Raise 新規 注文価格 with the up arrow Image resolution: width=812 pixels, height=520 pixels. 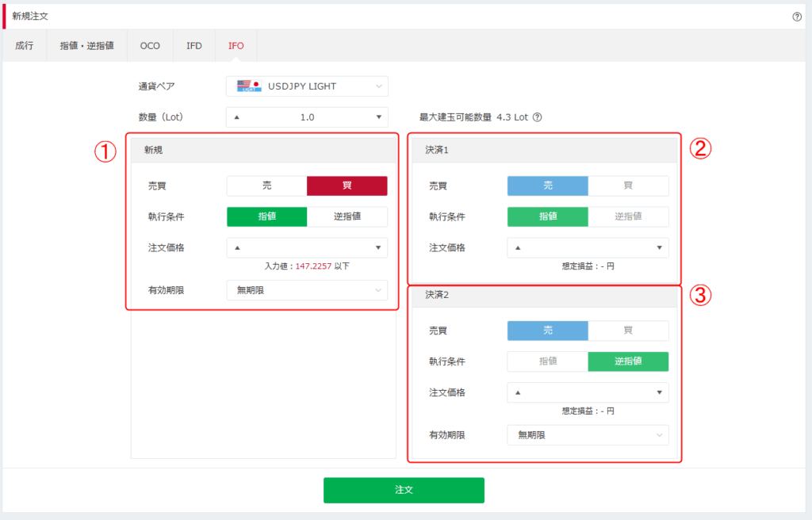(x=236, y=248)
